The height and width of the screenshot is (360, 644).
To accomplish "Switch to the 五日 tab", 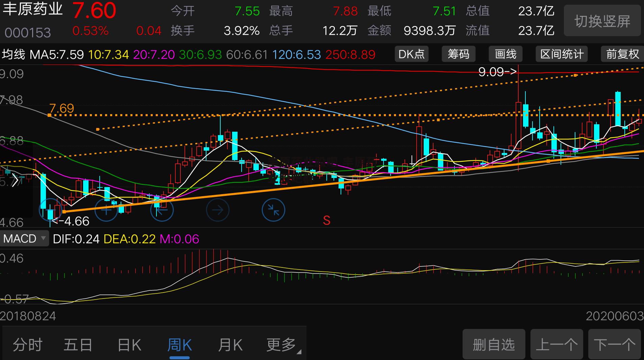I will coord(78,345).
